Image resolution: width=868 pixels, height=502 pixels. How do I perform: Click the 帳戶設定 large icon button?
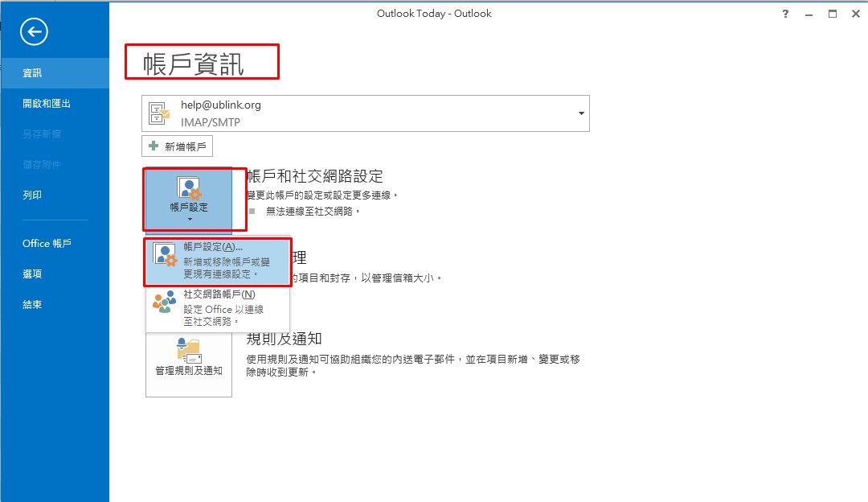point(189,199)
